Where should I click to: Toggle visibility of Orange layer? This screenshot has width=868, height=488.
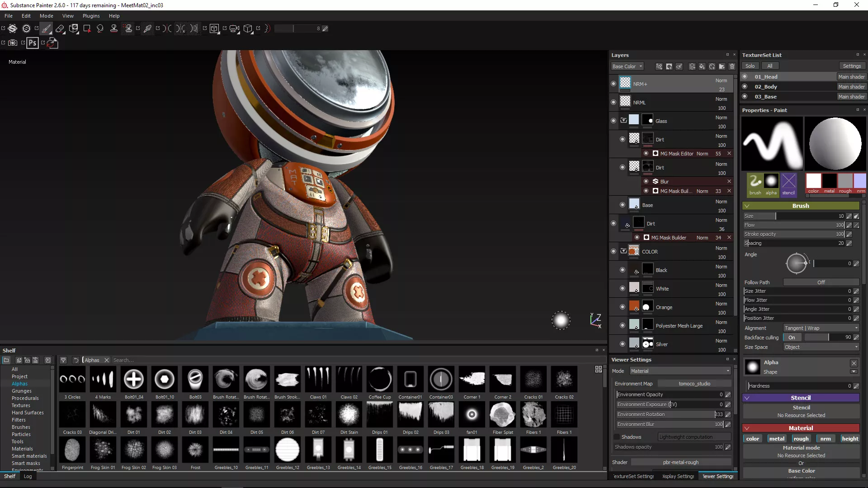coord(623,307)
